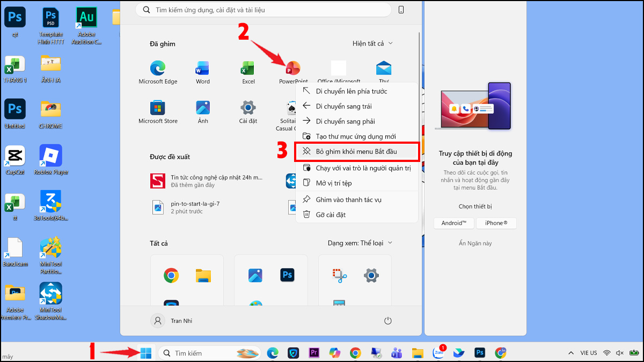Open Adobe Premiere Pro from the taskbar
This screenshot has height=362, width=644.
point(314,353)
